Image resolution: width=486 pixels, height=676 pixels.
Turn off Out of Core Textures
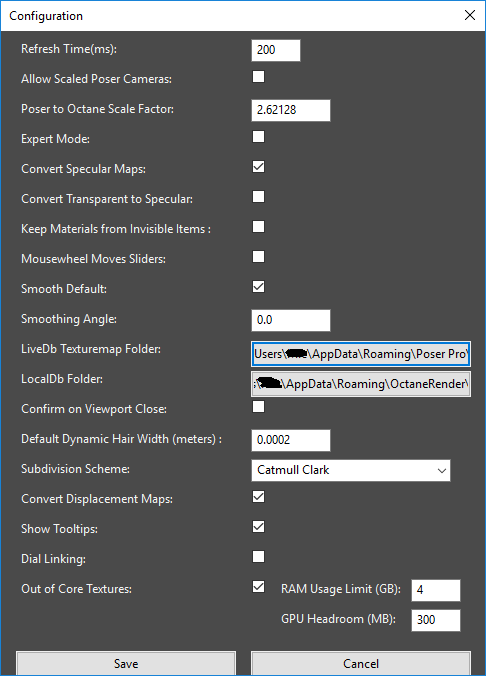click(x=258, y=587)
